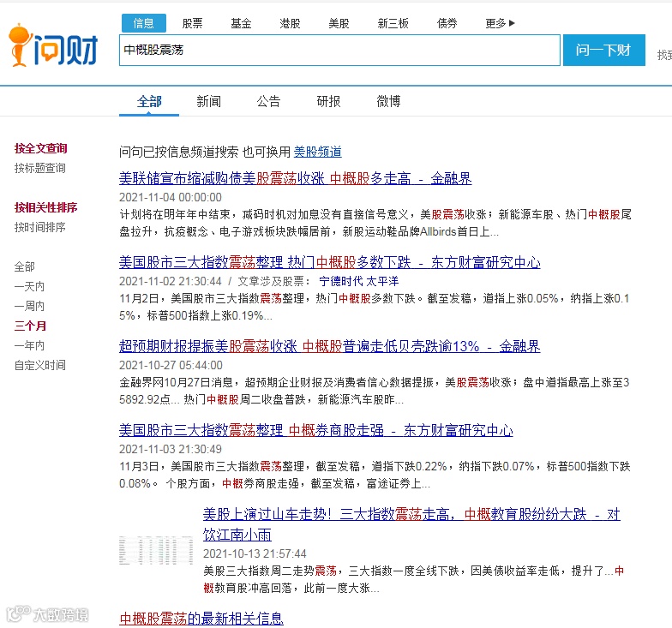Open the 债券 channel
Image resolution: width=672 pixels, height=628 pixels.
(447, 23)
